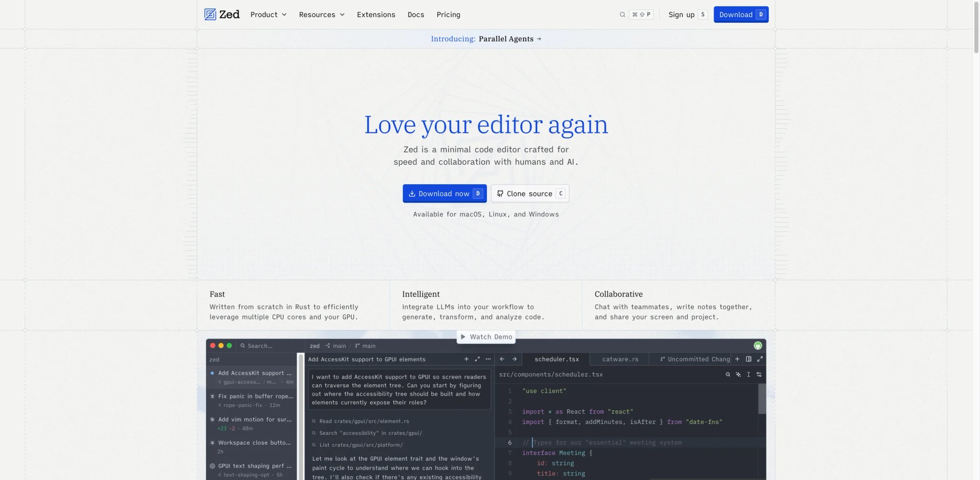
Task: Open the site search magnifier icon
Action: coord(622,14)
